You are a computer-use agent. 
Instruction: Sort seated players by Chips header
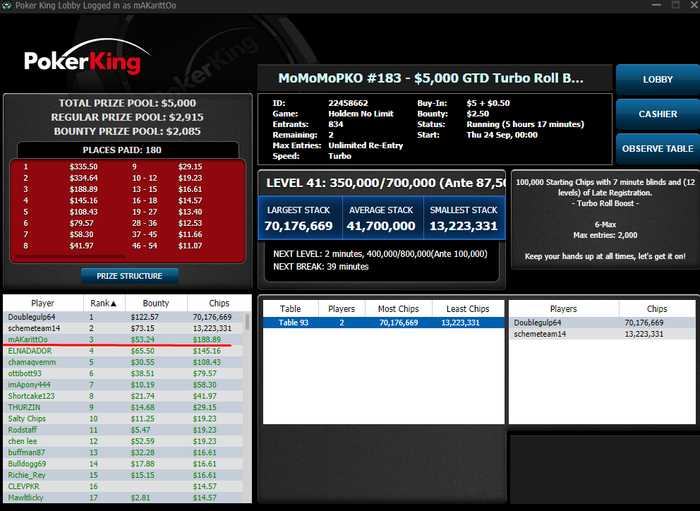[657, 309]
